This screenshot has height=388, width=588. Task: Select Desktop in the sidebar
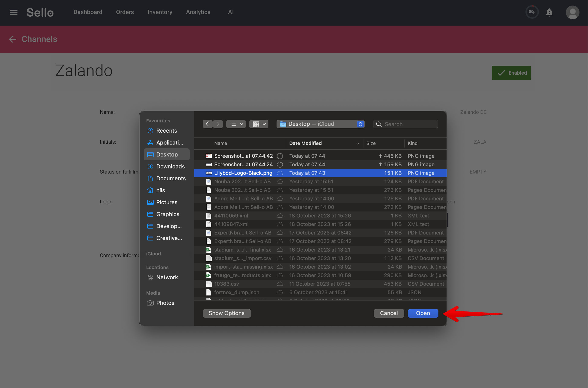(166, 154)
